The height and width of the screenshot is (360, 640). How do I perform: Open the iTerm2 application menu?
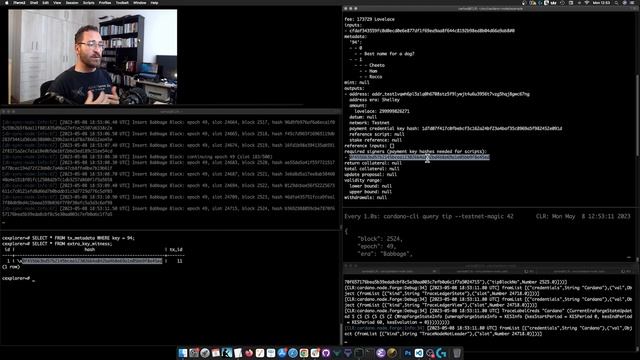tap(19, 2)
